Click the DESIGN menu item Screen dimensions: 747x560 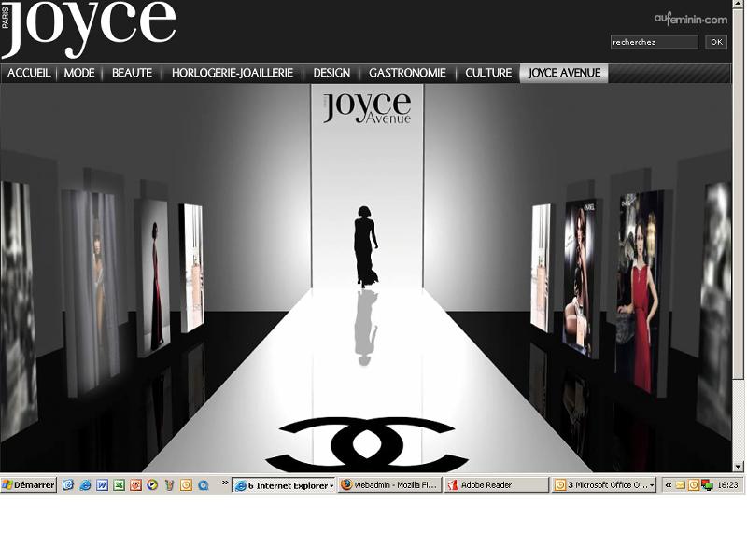point(331,73)
